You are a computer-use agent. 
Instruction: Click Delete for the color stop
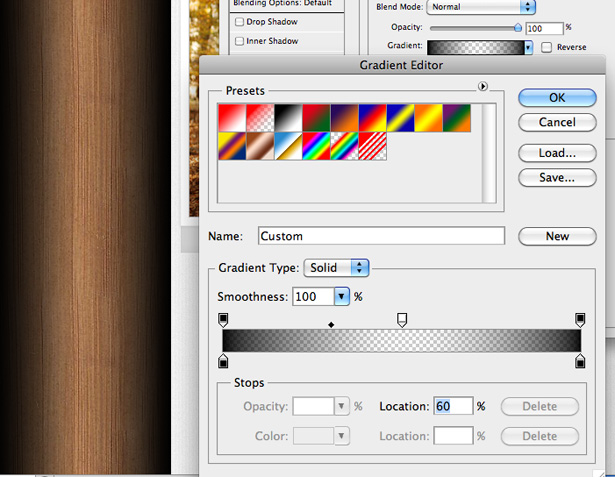pyautogui.click(x=540, y=436)
